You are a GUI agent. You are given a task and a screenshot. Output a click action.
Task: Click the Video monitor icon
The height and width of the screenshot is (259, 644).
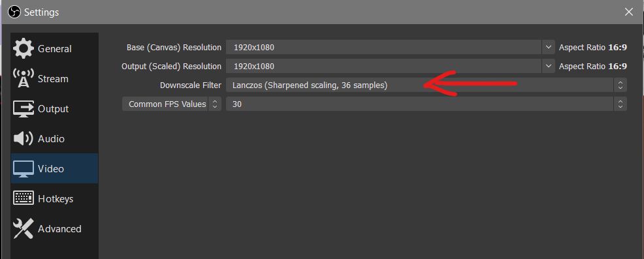(x=24, y=169)
